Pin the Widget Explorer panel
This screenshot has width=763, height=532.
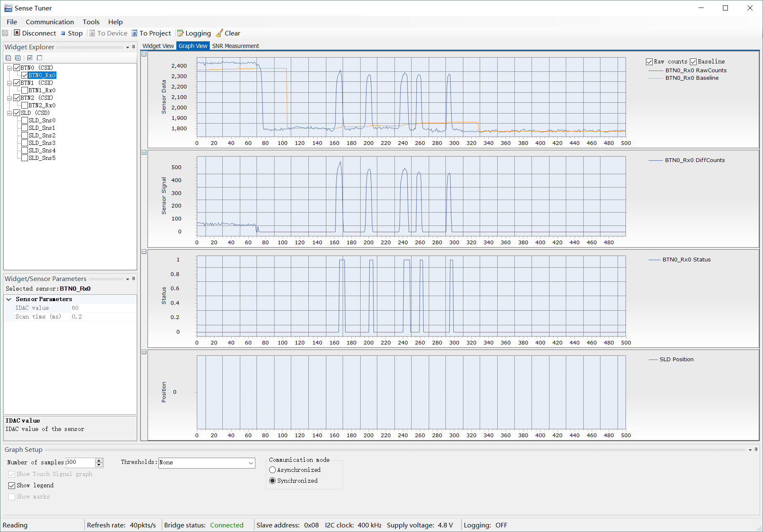[x=134, y=47]
